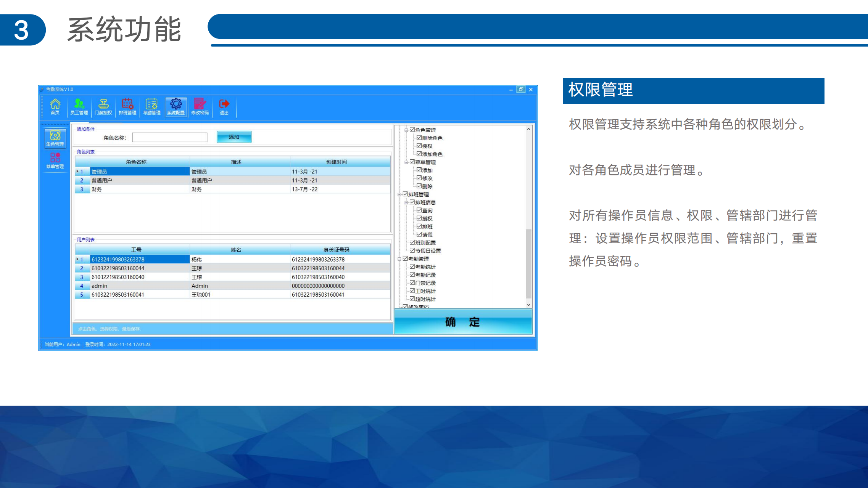The image size is (868, 488).
Task: Collapse the 排班管理 tree node in permission tree
Action: [399, 194]
